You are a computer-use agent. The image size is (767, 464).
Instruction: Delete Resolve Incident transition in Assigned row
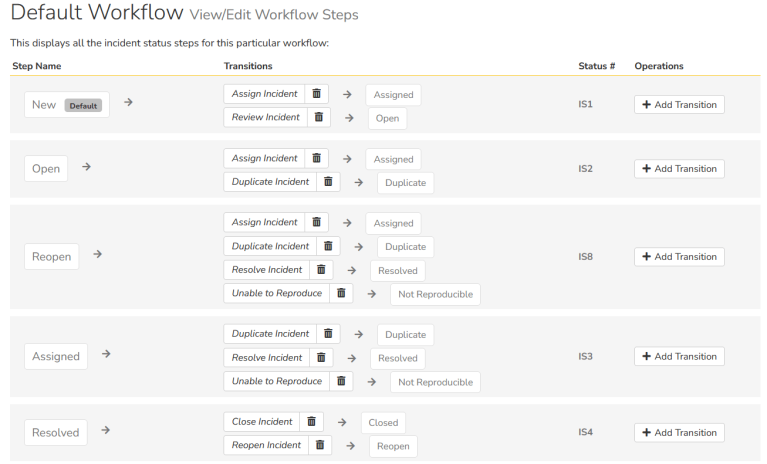coord(321,357)
